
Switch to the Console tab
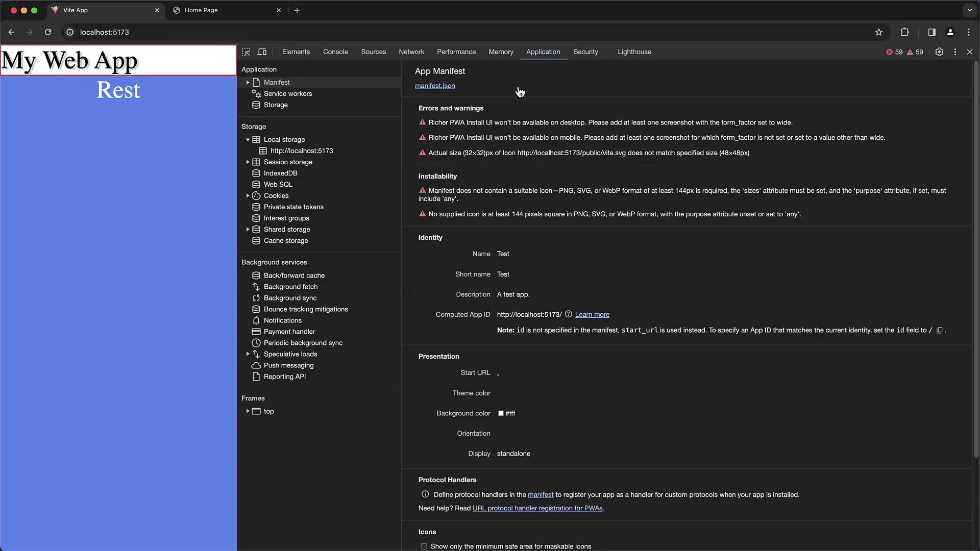point(335,52)
